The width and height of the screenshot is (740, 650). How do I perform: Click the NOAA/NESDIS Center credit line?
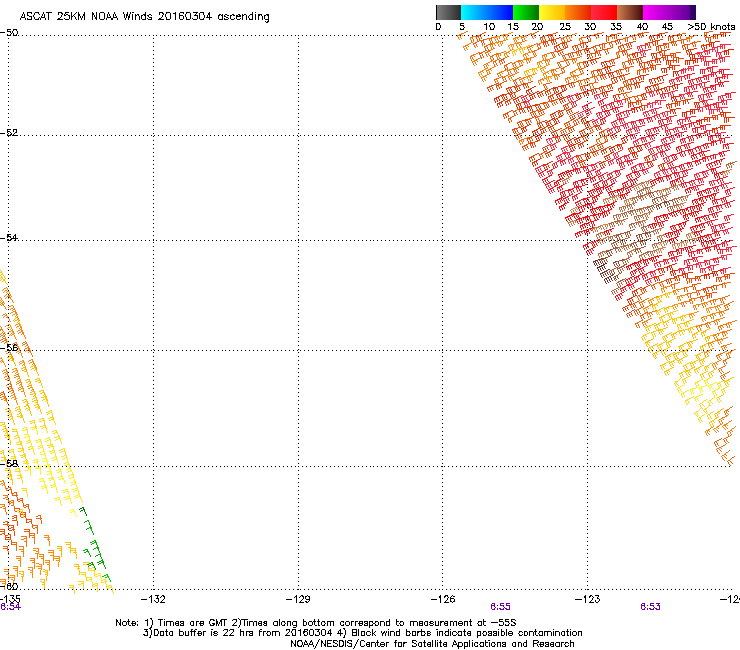432,644
